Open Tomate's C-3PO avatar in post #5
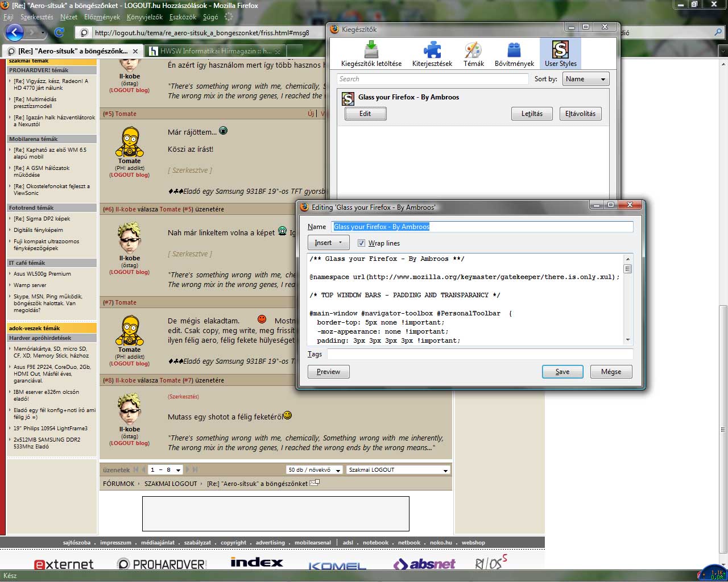The image size is (728, 582). [130, 142]
